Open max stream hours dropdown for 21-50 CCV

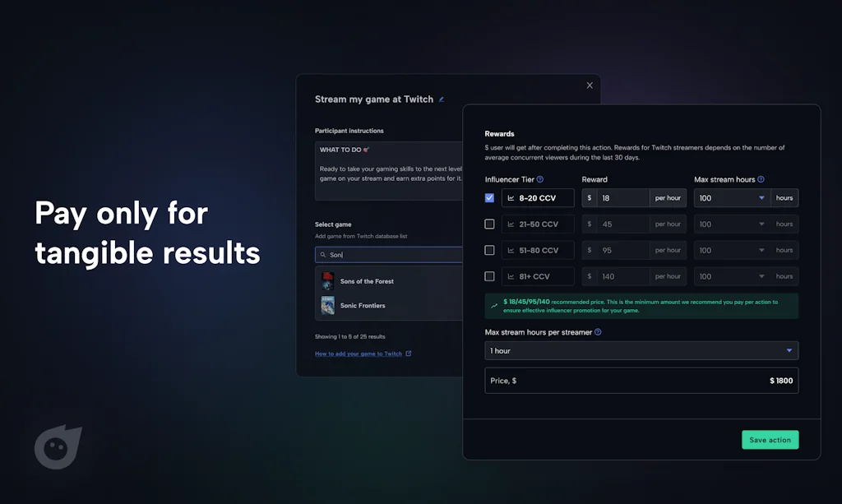click(x=733, y=224)
